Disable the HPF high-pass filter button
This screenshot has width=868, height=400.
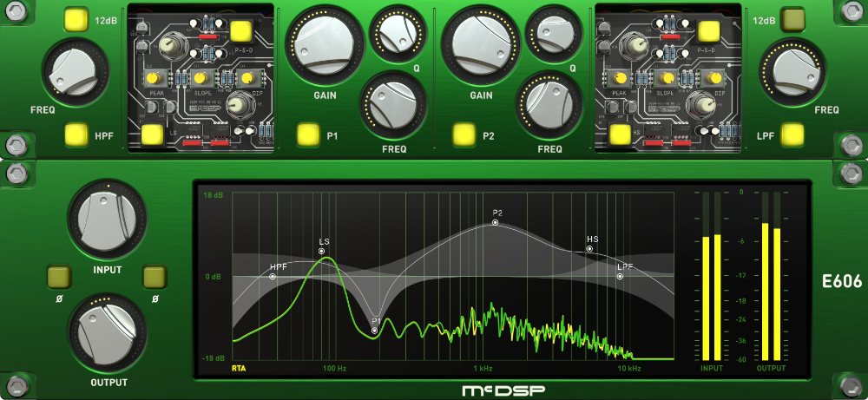pos(76,134)
